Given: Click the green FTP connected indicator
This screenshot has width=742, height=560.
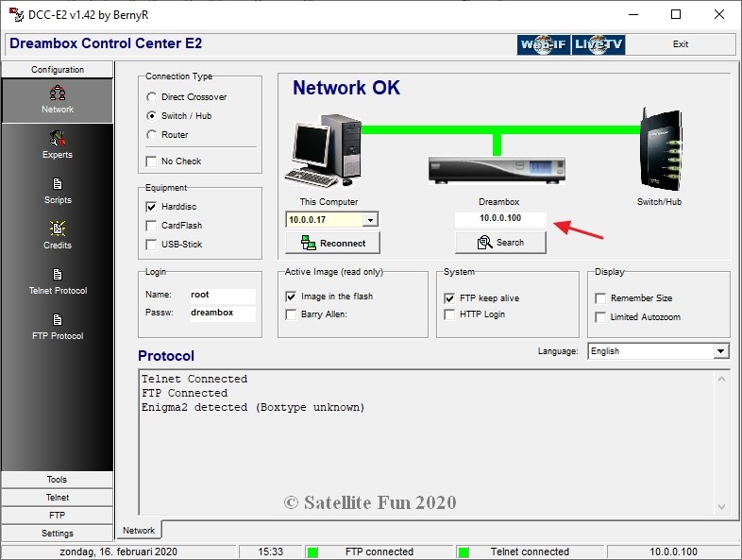Looking at the screenshot, I should point(312,552).
